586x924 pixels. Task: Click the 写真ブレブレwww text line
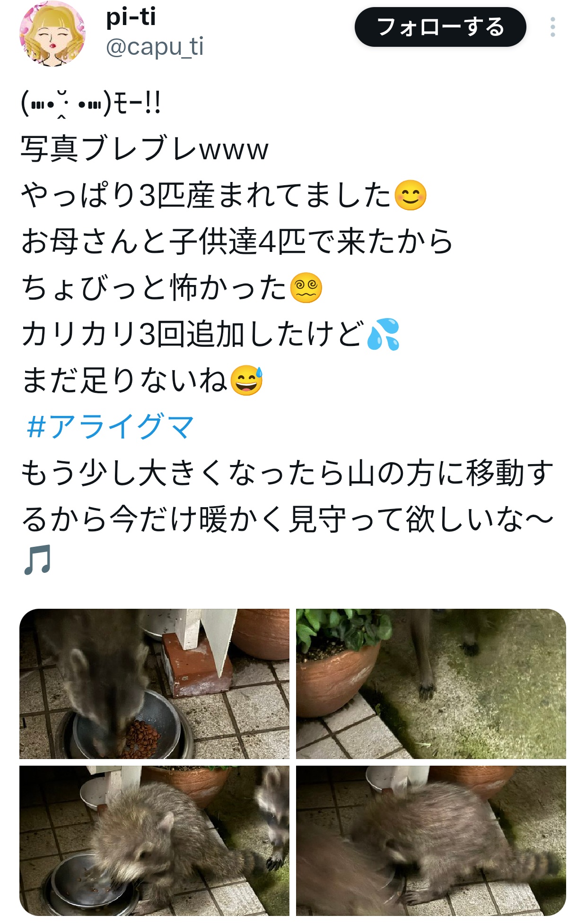(145, 149)
